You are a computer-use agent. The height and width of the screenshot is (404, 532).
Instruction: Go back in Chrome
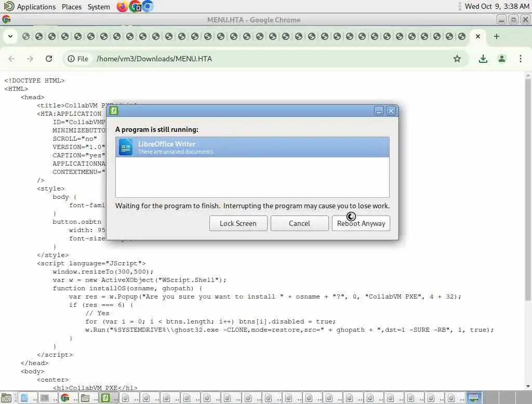(11, 59)
